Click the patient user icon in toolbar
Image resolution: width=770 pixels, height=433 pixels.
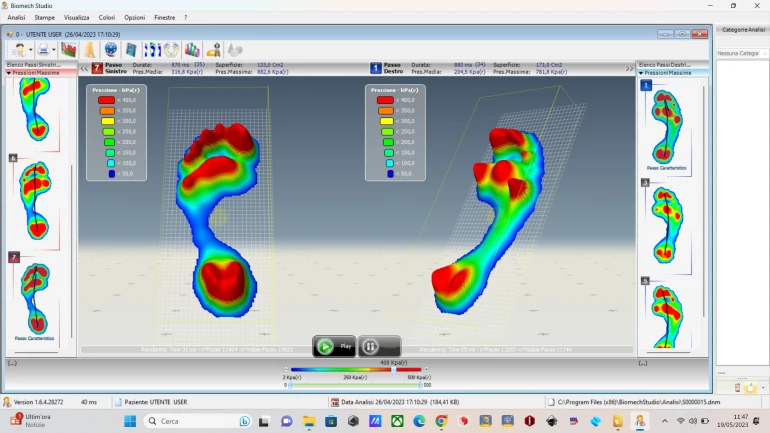coord(19,49)
